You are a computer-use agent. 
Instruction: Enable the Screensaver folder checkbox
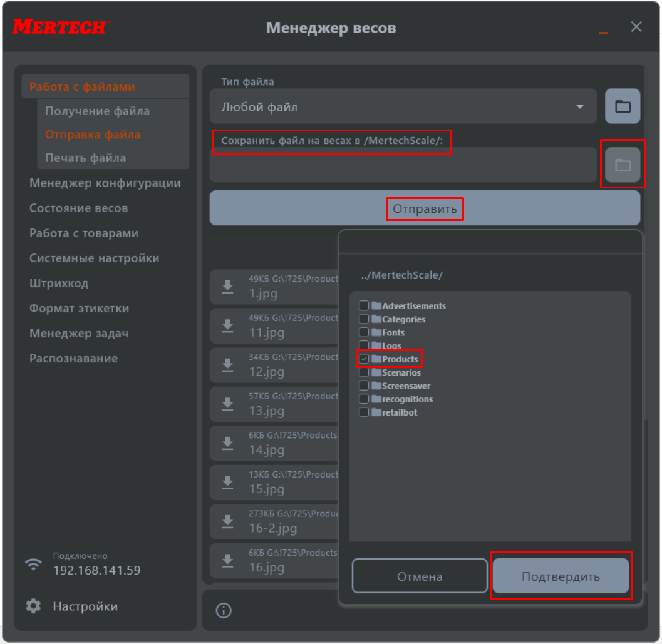tap(364, 386)
